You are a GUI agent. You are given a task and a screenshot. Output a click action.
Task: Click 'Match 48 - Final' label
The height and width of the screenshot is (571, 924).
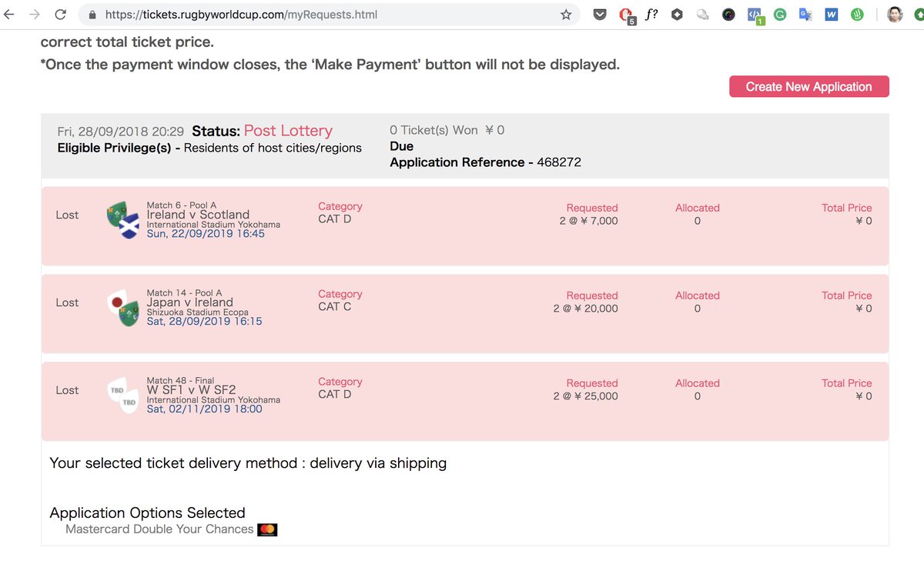(180, 380)
